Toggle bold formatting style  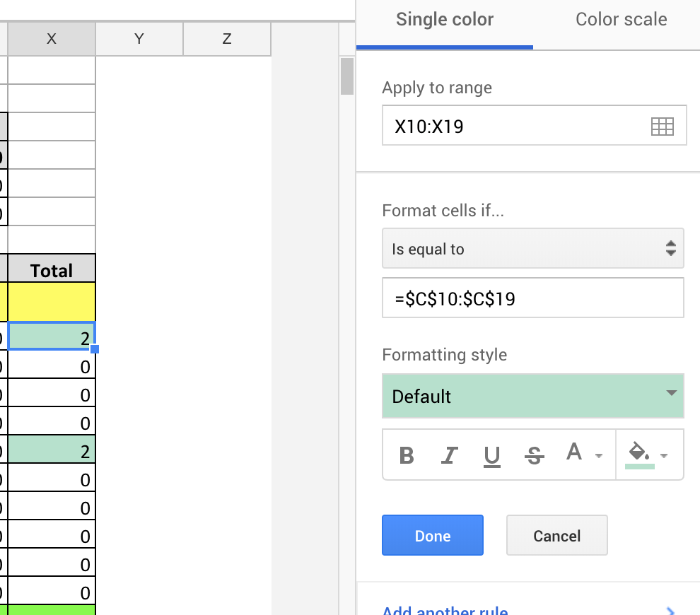[x=407, y=455]
